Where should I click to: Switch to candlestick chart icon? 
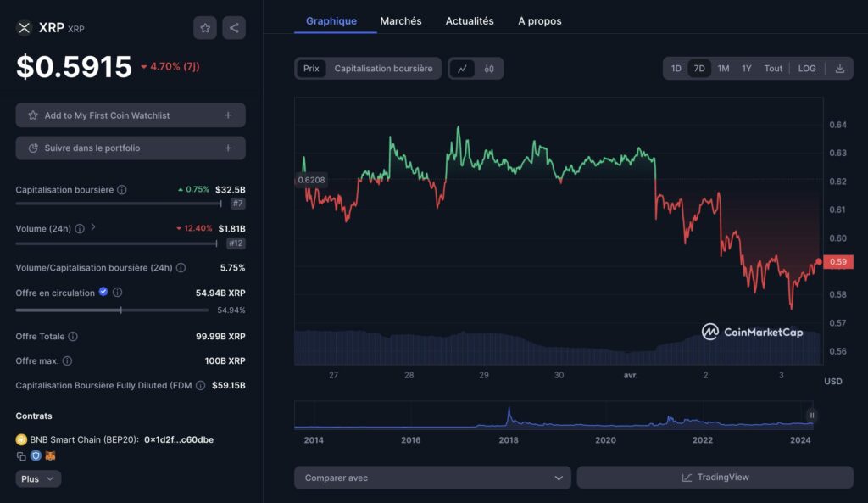coord(489,69)
